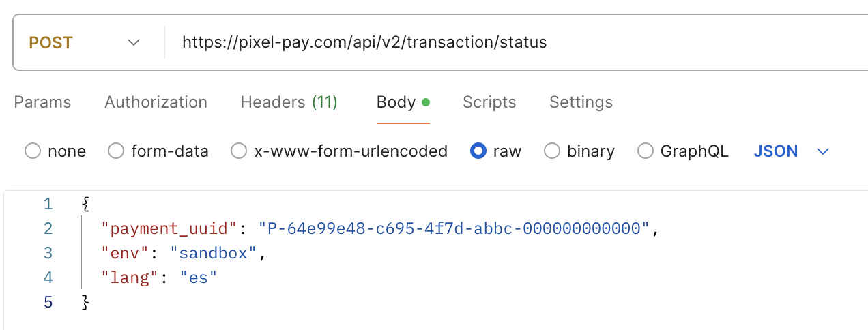Select the raw body radio button

478,151
